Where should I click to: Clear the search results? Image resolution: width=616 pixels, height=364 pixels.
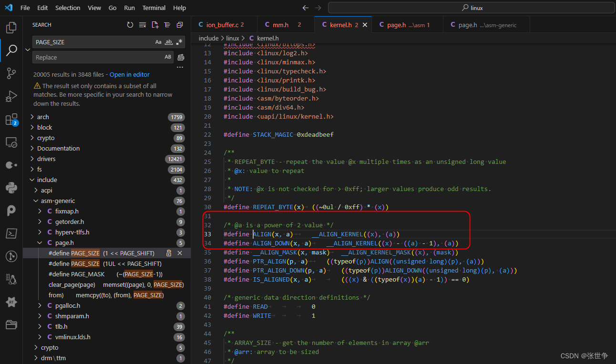point(143,25)
